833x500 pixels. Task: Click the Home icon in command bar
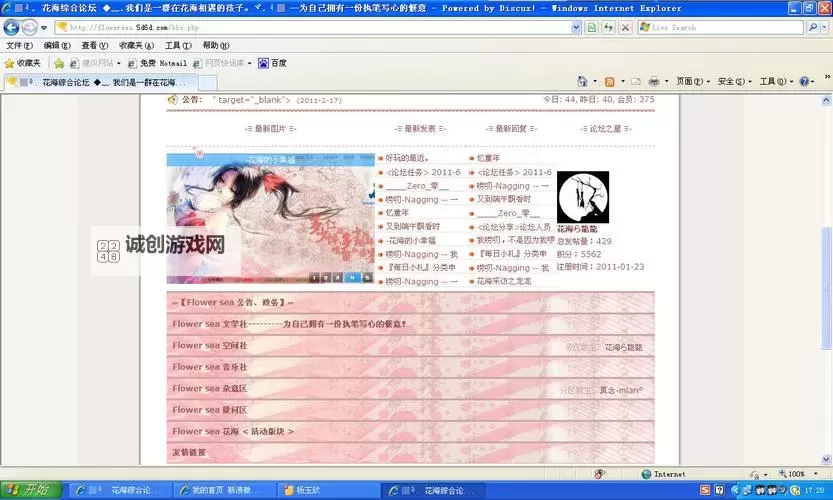pos(582,81)
